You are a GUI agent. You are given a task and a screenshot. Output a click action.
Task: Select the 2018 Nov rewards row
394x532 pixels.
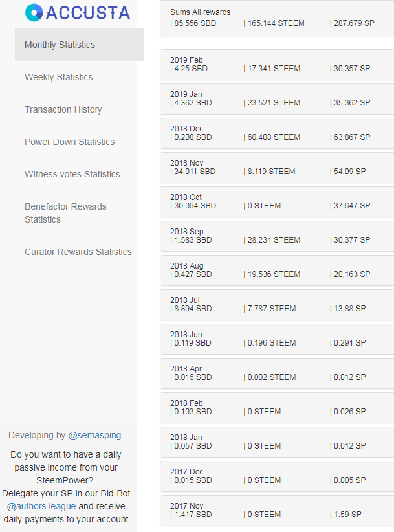tap(277, 168)
